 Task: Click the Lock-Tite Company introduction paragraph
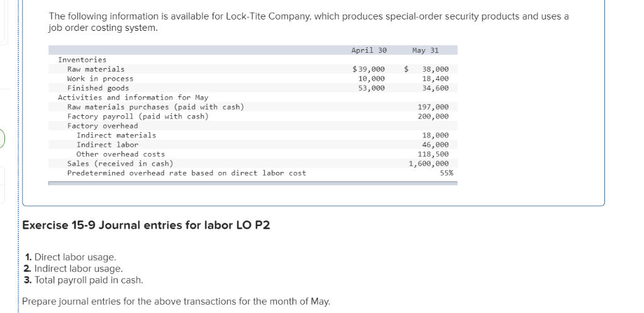(309, 22)
